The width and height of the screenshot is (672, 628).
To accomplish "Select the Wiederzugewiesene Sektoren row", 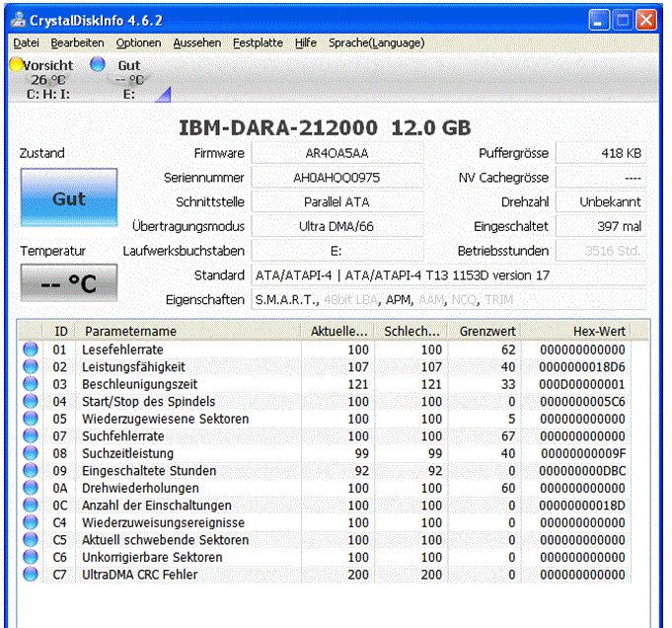I will (x=165, y=419).
